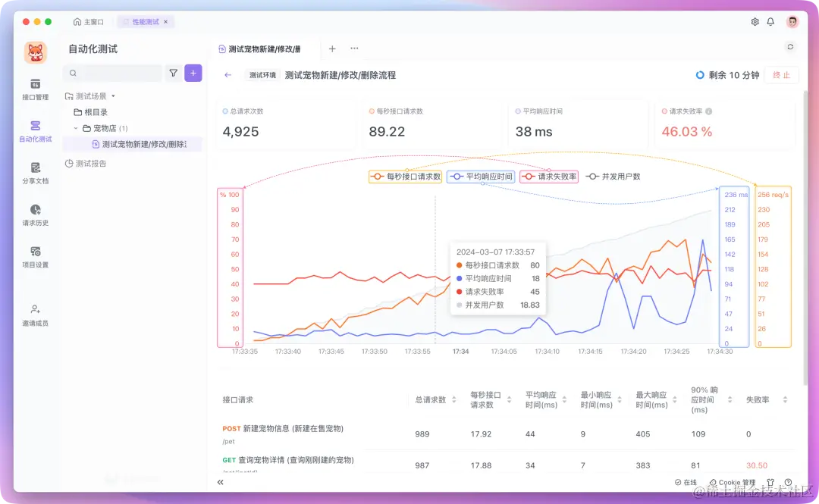The image size is (819, 504).
Task: Click info icon next to 请求失败率
Action: click(709, 111)
